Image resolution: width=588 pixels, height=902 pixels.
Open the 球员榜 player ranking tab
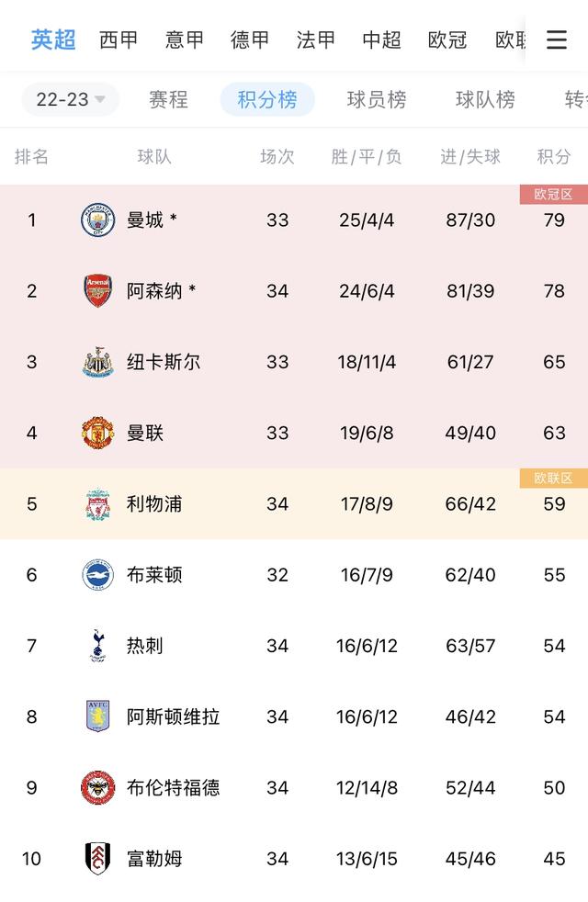[x=377, y=99]
